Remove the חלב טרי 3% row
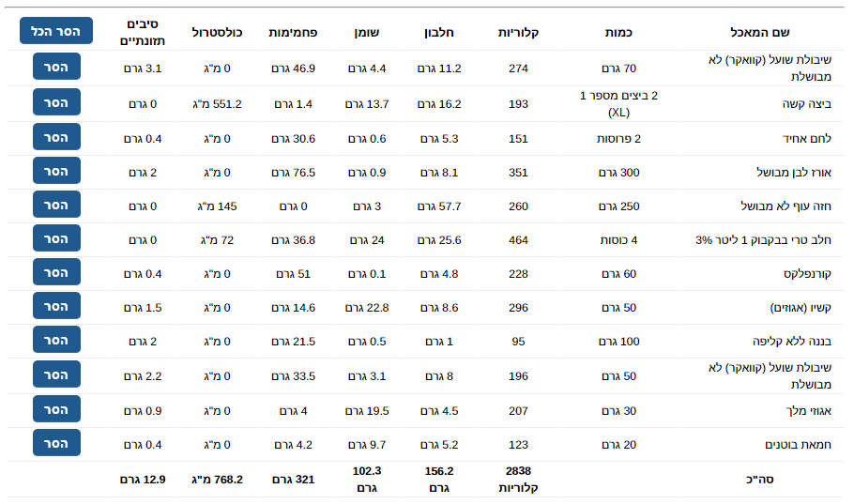The width and height of the screenshot is (854, 504). [56, 238]
